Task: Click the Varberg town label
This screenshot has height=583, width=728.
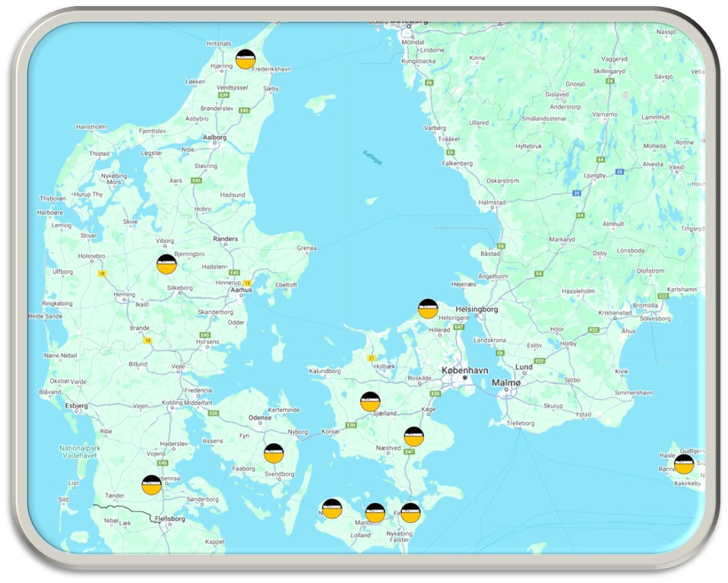Action: pyautogui.click(x=435, y=128)
